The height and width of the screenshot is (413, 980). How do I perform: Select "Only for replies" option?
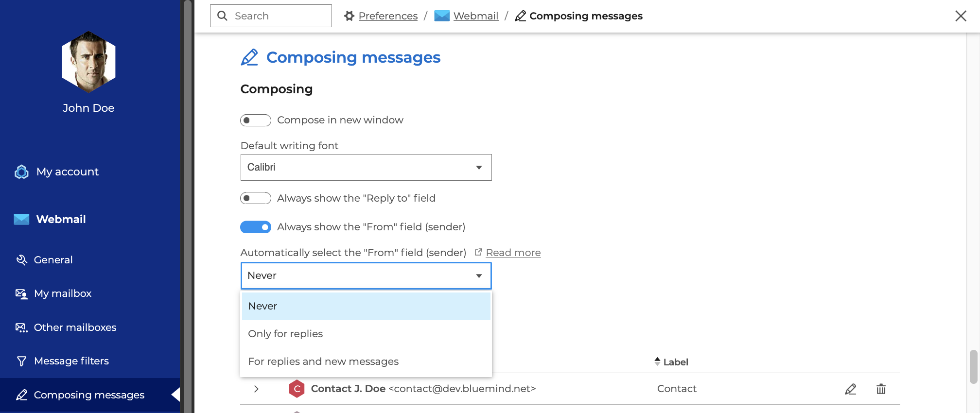pos(285,334)
